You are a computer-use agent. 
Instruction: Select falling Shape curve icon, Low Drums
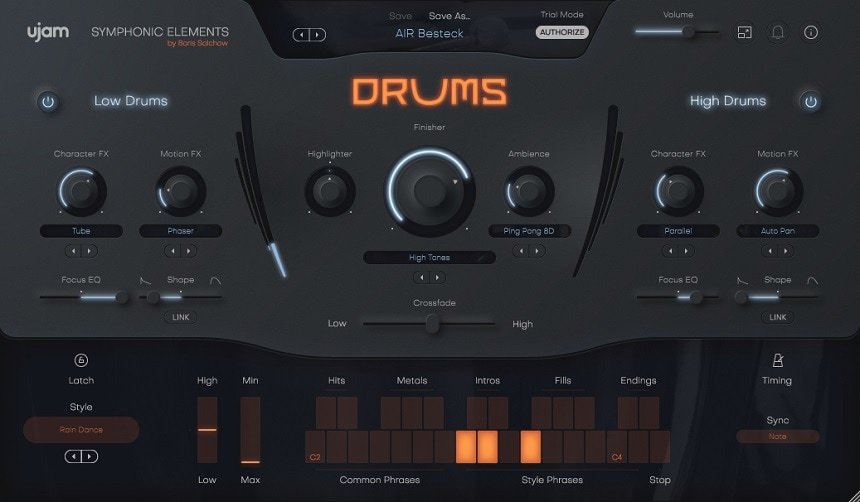pyautogui.click(x=145, y=280)
